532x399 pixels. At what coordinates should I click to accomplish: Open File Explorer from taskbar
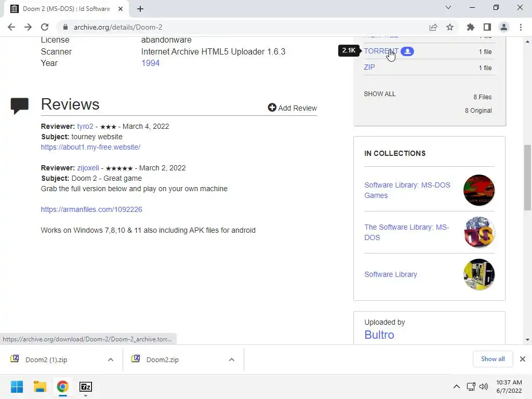click(x=39, y=387)
